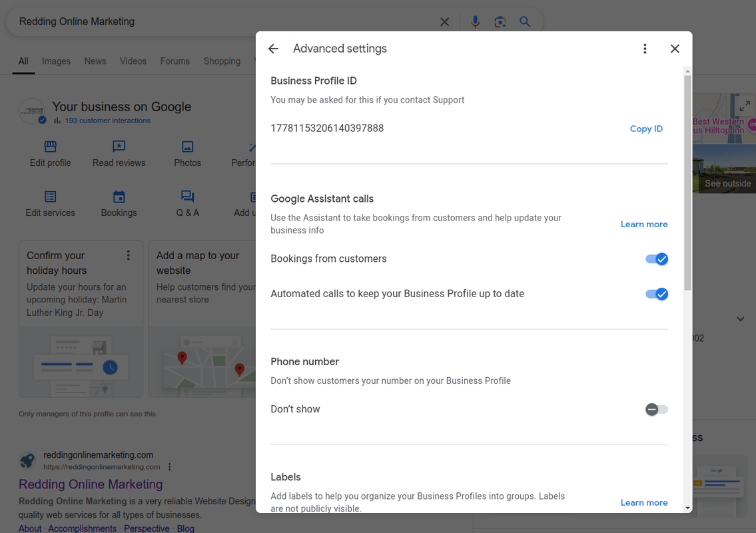Expand the chevron in the right side panel
The width and height of the screenshot is (756, 533).
click(x=741, y=319)
